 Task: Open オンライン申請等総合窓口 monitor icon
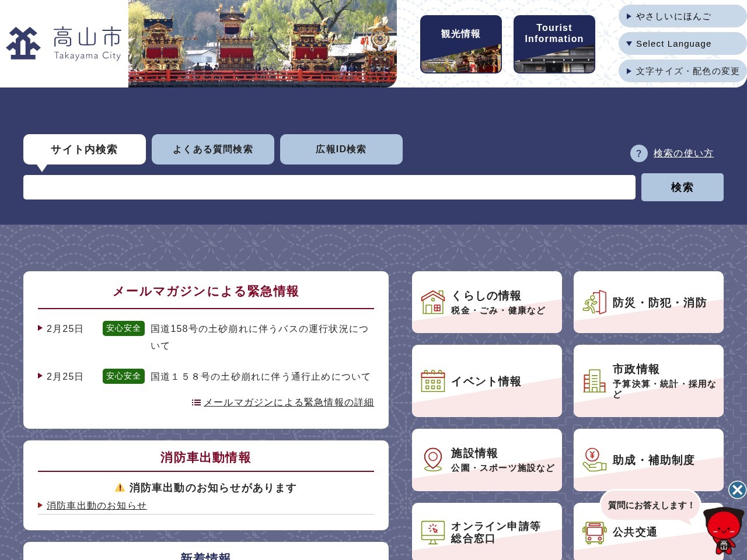tap(432, 532)
